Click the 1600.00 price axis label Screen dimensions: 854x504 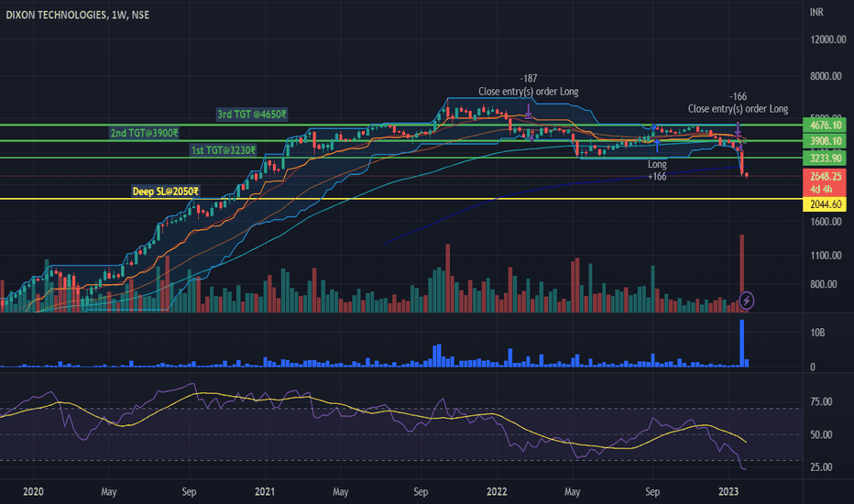point(826,222)
